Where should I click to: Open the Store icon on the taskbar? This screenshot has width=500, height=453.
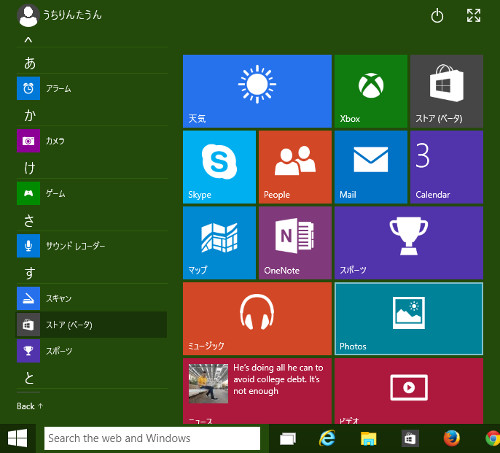(410, 439)
